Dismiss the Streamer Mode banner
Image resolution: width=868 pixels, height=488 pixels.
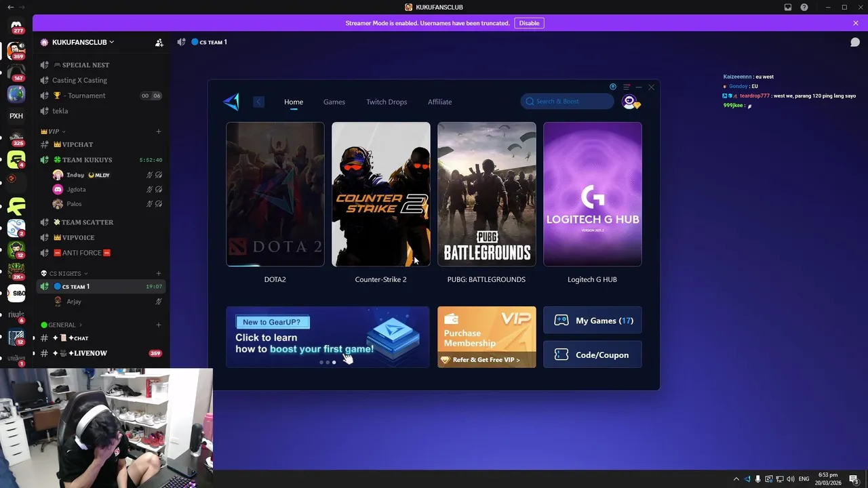(x=856, y=23)
